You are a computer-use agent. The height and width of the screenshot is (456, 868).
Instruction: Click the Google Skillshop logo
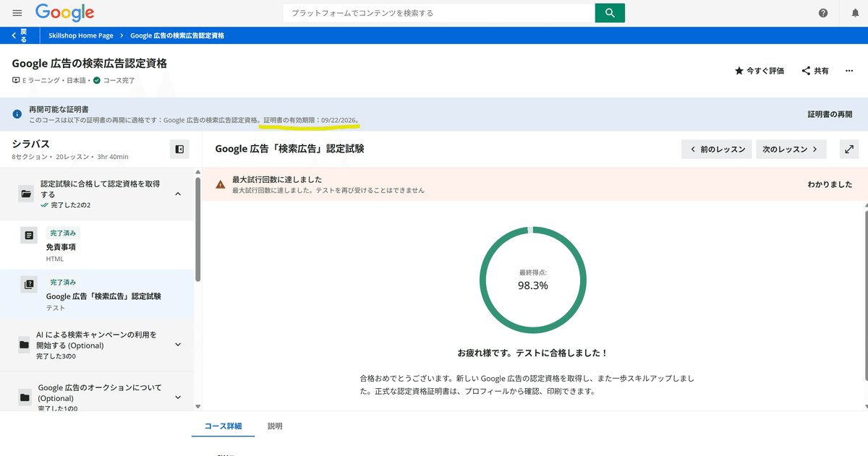pos(64,12)
